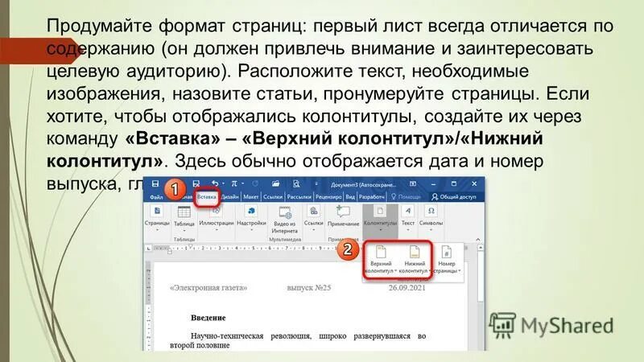The width and height of the screenshot is (644, 362).
Task: Open the Надстройки add-ins icon
Action: (x=251, y=211)
